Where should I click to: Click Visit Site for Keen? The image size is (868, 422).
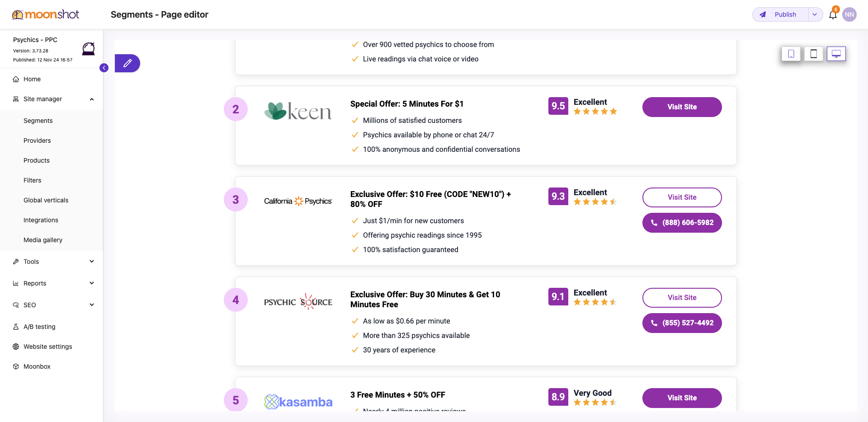coord(682,107)
